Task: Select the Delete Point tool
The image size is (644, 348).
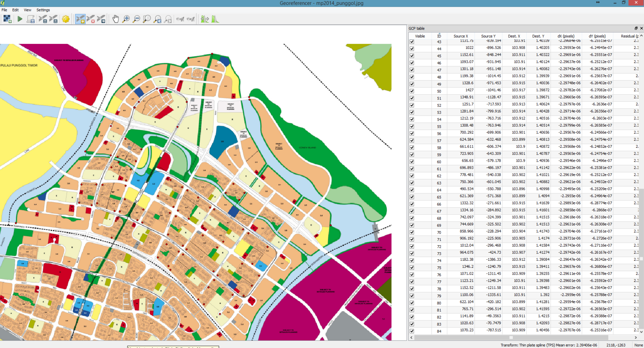Action: point(91,19)
